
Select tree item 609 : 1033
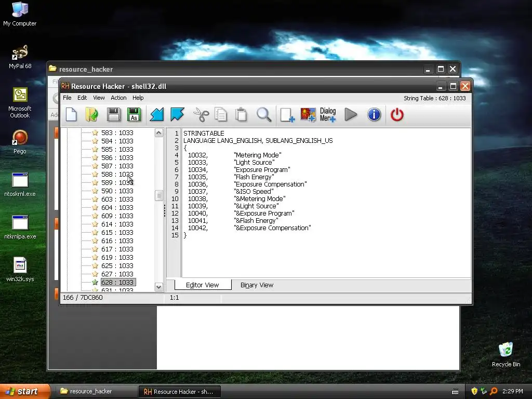[x=117, y=216]
